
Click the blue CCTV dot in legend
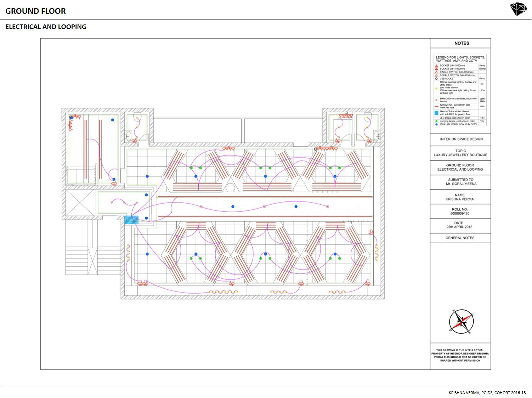(x=436, y=124)
